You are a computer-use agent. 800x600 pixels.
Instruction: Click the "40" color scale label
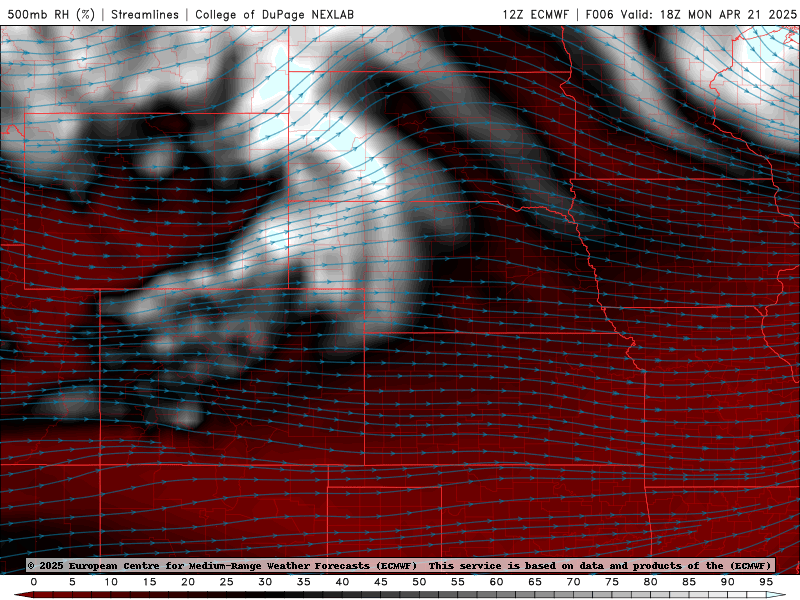pyautogui.click(x=342, y=582)
